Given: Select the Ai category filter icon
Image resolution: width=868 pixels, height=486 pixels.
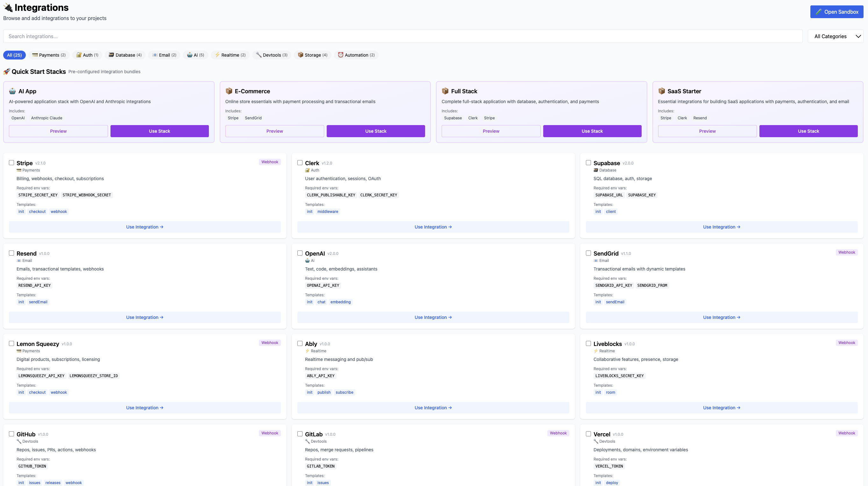Looking at the screenshot, I should 190,55.
